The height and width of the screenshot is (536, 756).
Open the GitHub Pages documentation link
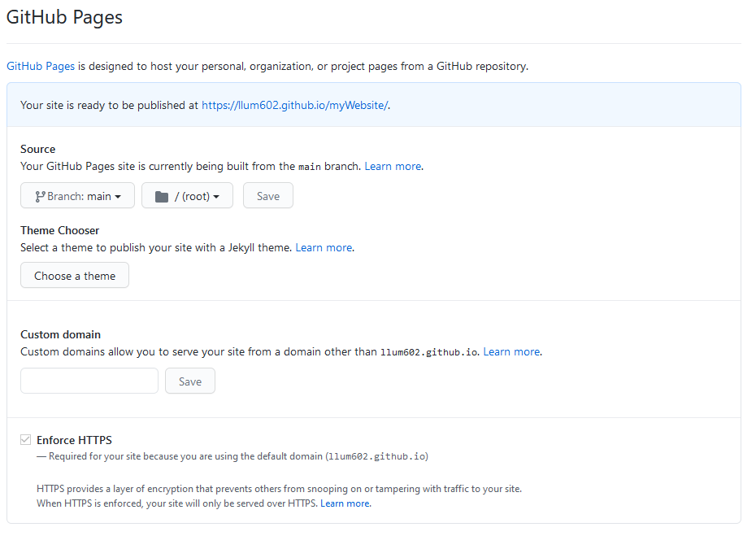click(x=41, y=66)
